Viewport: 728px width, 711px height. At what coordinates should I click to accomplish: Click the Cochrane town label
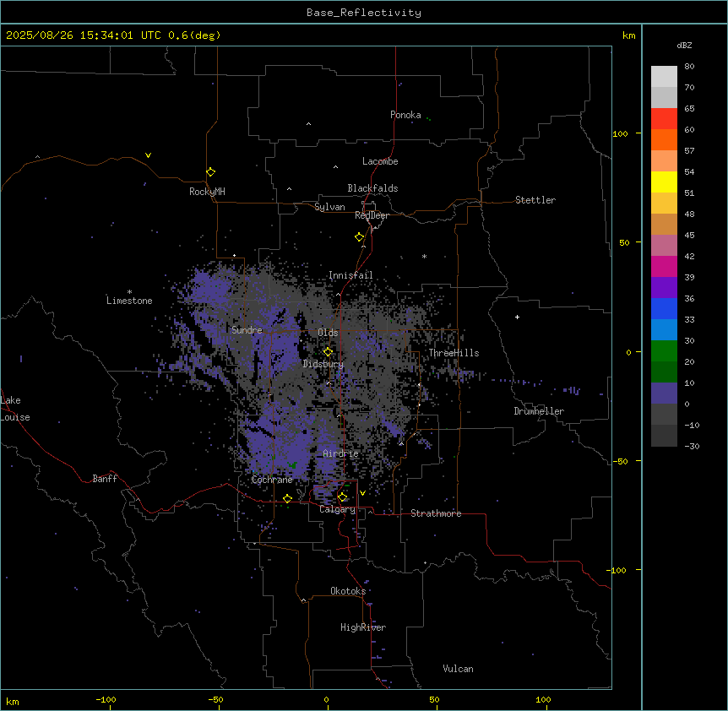pyautogui.click(x=272, y=480)
